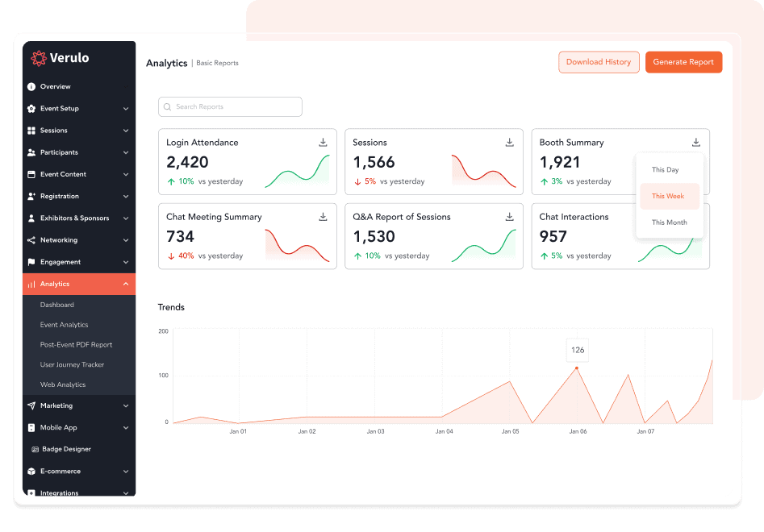Click the Generate Report button
Screen dimensions: 764x532
[683, 62]
